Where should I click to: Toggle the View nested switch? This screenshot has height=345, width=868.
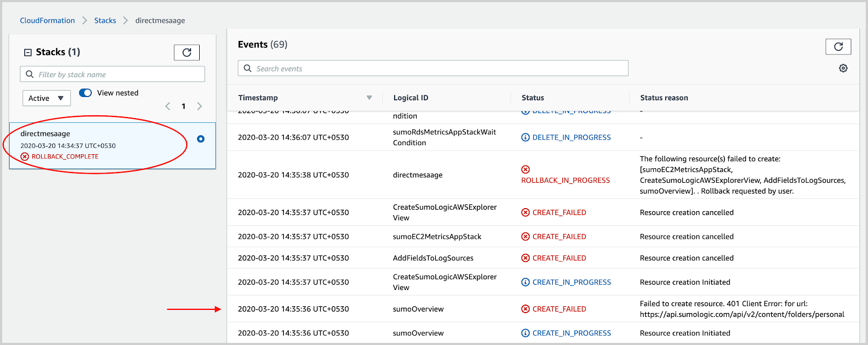click(85, 93)
